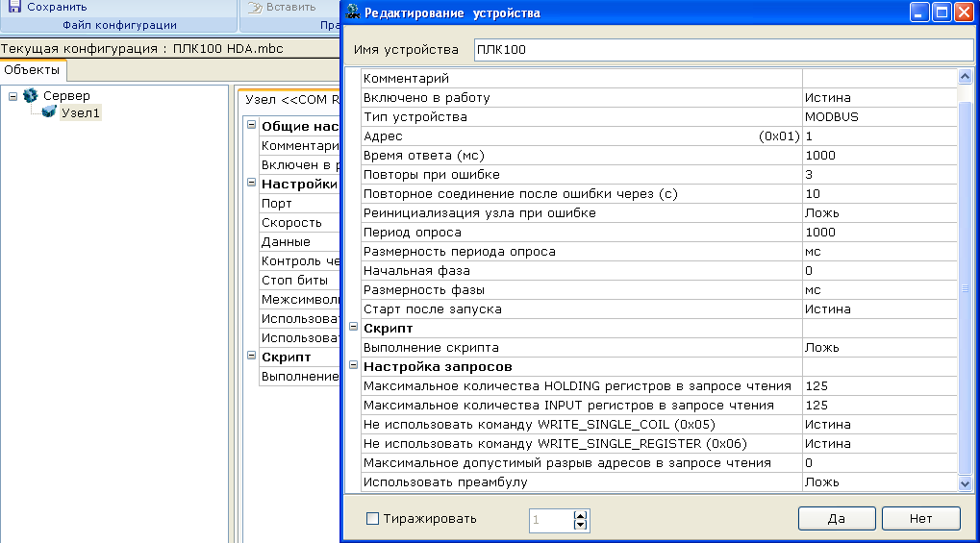Viewport: 980px width, 543px height.
Task: Click the properties list scrollbar down arrow
Action: click(966, 483)
